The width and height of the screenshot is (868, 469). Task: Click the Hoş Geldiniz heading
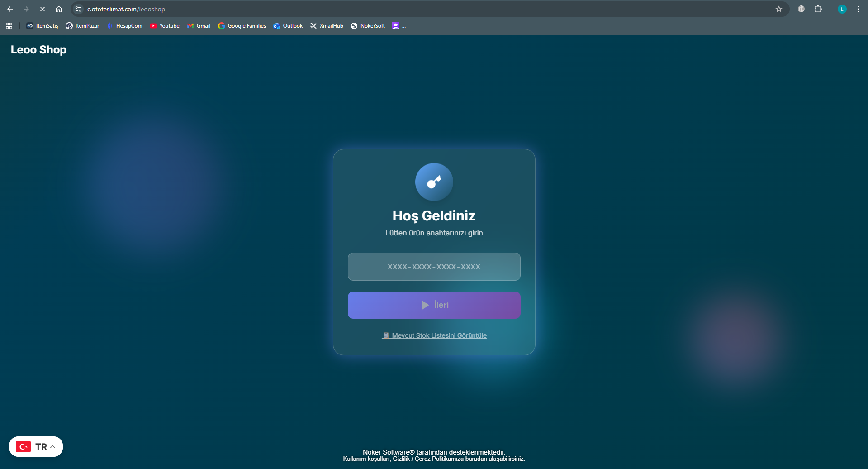[x=434, y=215]
